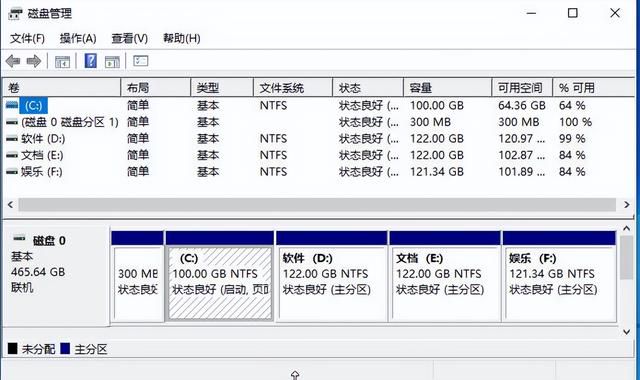This screenshot has width=640, height=380.
Task: Minimize the Disk Management window
Action: tap(531, 13)
